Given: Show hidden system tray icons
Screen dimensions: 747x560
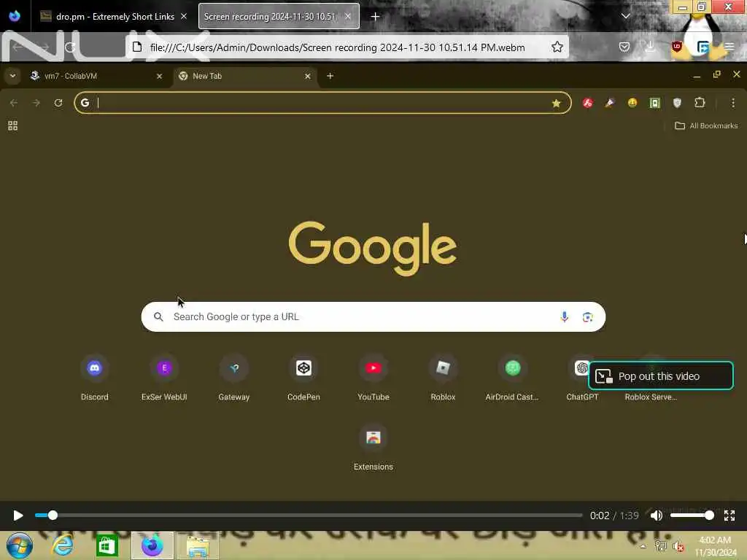Looking at the screenshot, I should click(x=643, y=546).
